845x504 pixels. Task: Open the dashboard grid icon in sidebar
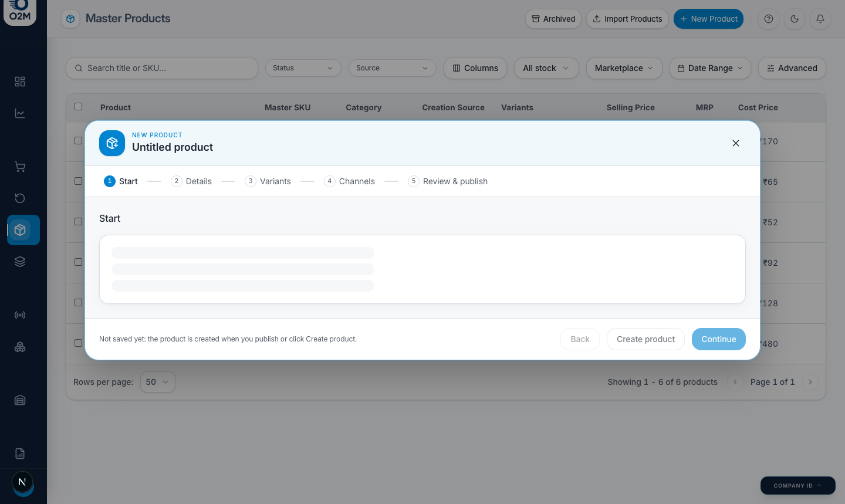point(20,82)
